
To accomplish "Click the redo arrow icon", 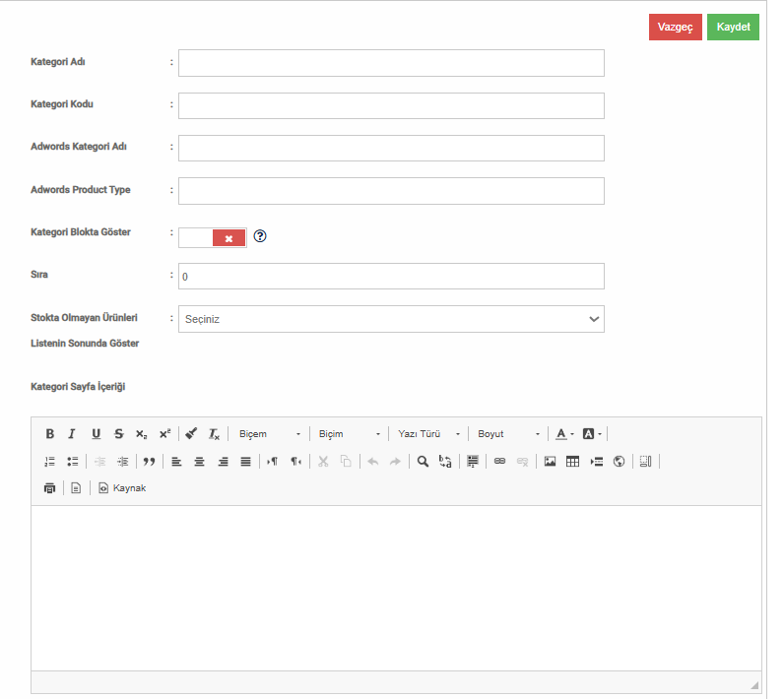I will coord(396,461).
